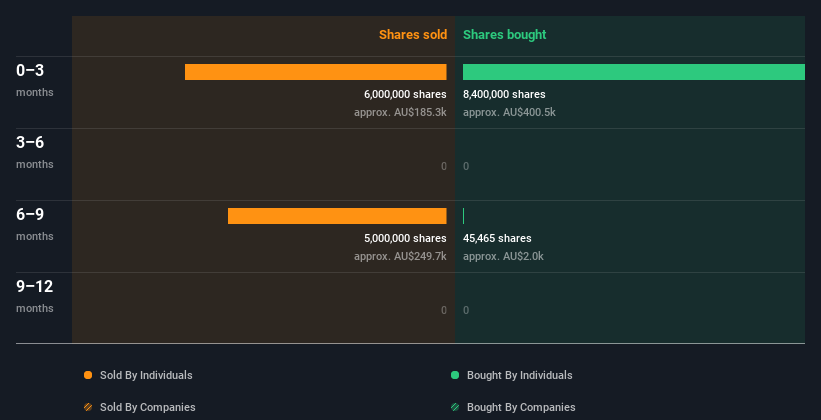Select the green 0–3 months bought bar
Image resolution: width=821 pixels, height=420 pixels.
pyautogui.click(x=634, y=72)
